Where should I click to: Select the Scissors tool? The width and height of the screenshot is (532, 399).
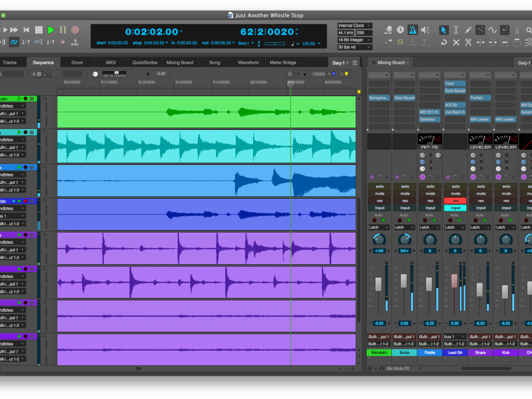pyautogui.click(x=468, y=43)
